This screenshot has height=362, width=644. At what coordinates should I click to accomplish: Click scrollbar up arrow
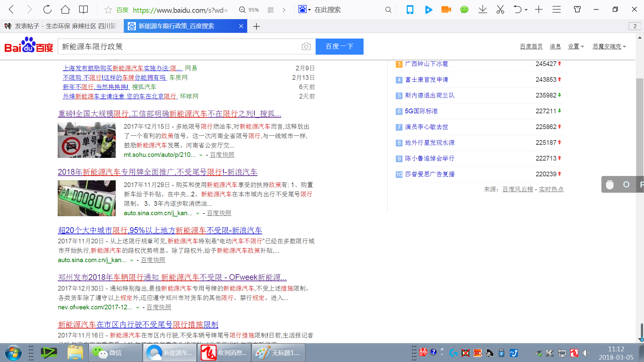640,38
